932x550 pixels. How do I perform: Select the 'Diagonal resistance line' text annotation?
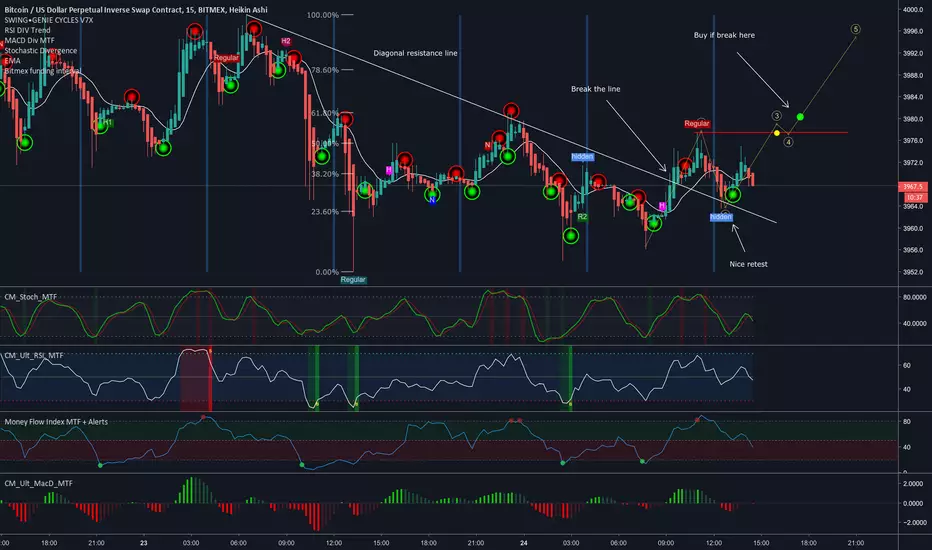(x=415, y=53)
